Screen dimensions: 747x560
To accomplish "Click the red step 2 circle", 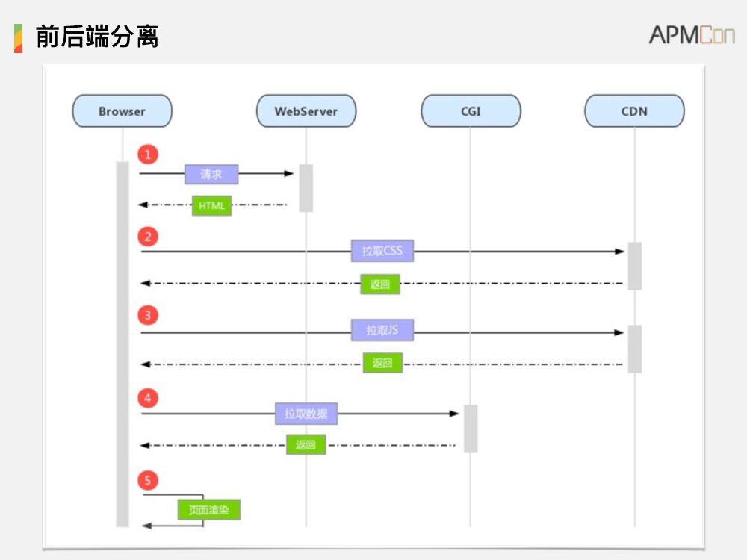I will click(148, 237).
